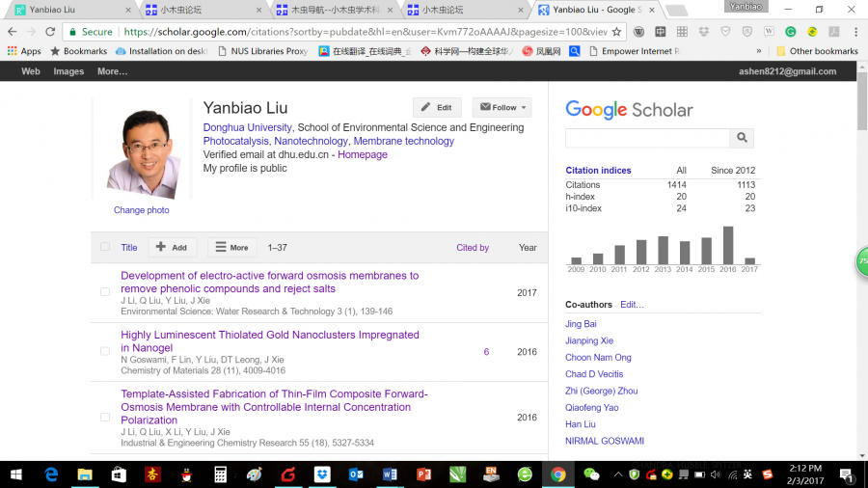Open the Web link in top bar
The width and height of the screenshot is (868, 488).
coord(31,71)
